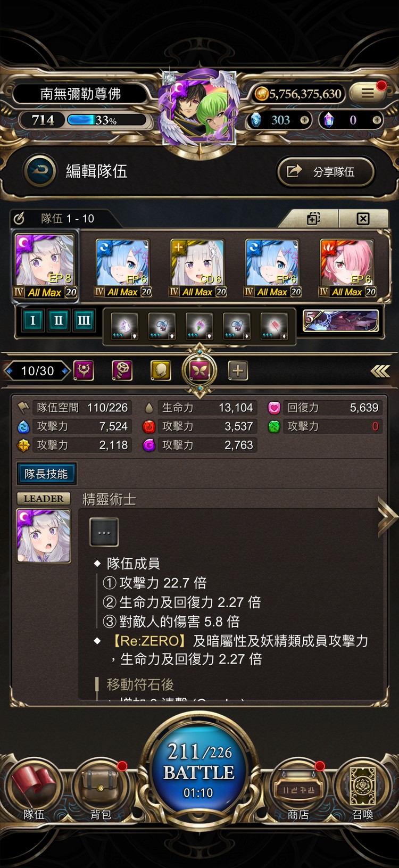Add a new slot with plus icon

click(x=238, y=370)
